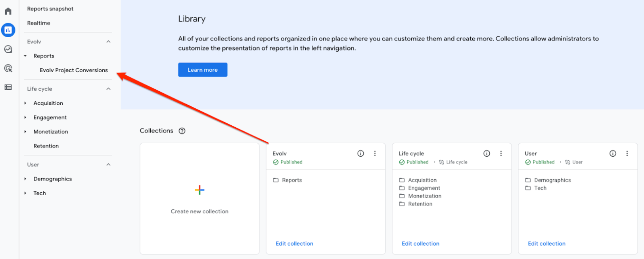Click the Create new collection card
This screenshot has height=259, width=644.
[x=199, y=198]
